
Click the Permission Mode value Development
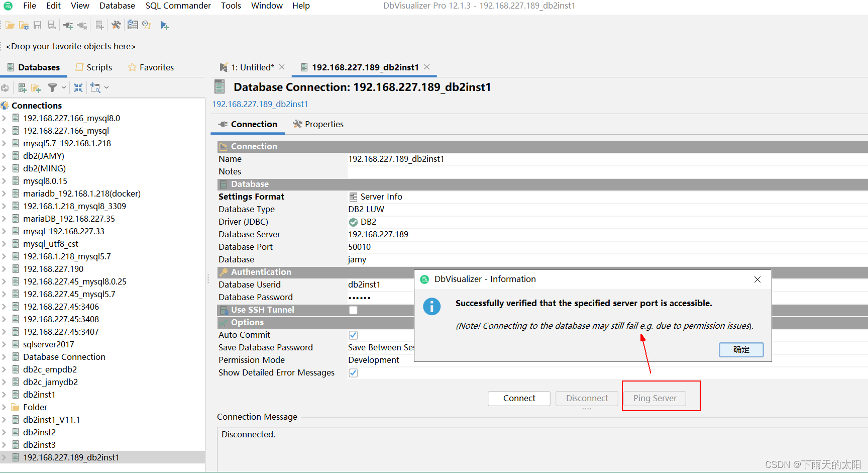coord(374,360)
